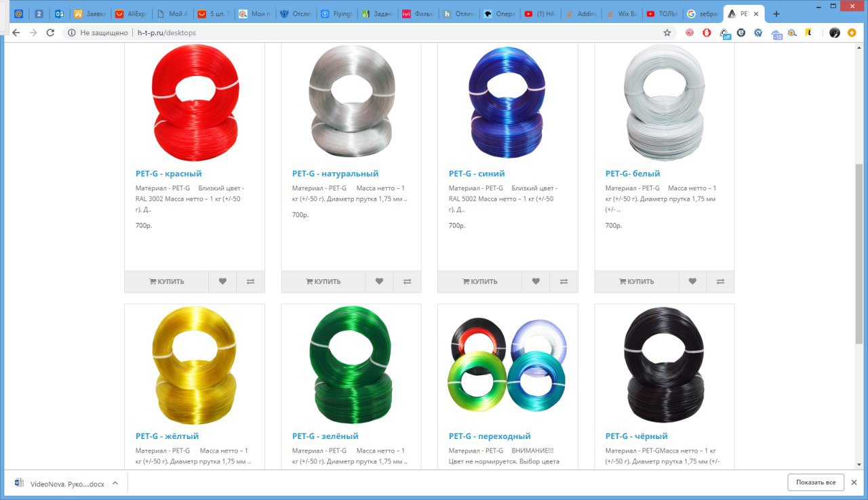Click the yellow filament spool image
868x500 pixels.
click(x=195, y=366)
